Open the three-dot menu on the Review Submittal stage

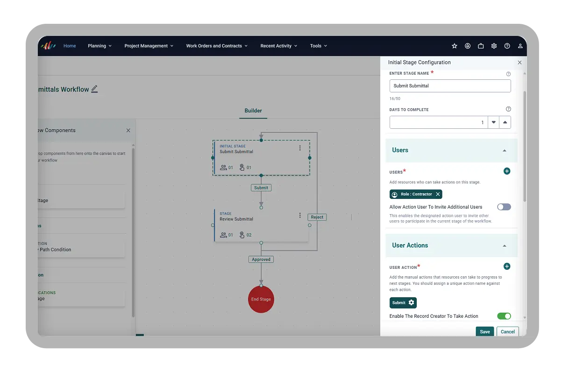click(x=300, y=215)
